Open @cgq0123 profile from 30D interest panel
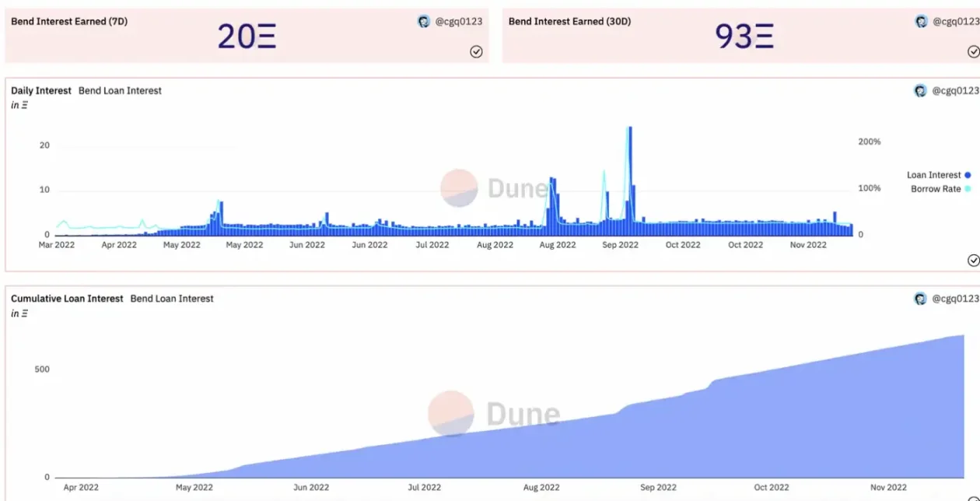This screenshot has width=980, height=501. 956,22
